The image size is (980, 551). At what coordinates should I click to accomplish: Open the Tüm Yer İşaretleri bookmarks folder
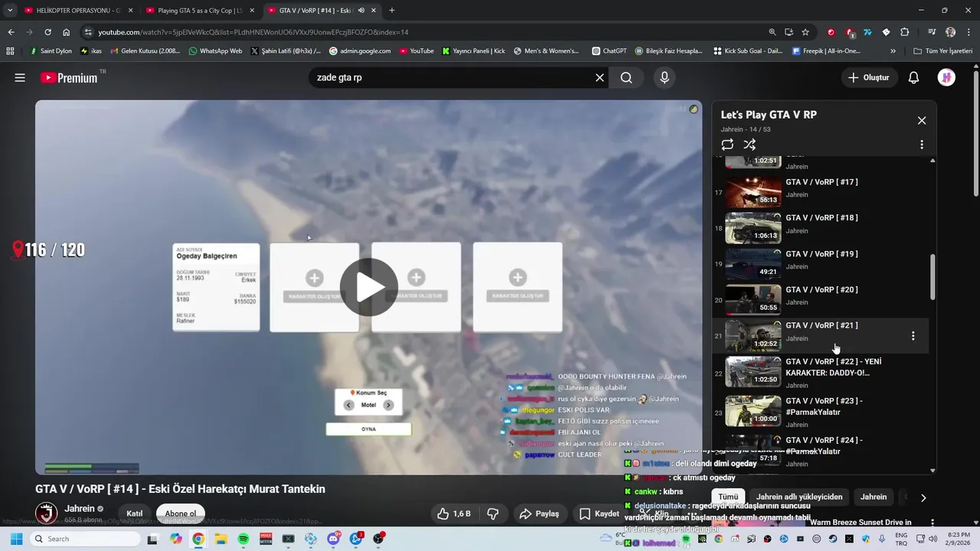pyautogui.click(x=943, y=51)
